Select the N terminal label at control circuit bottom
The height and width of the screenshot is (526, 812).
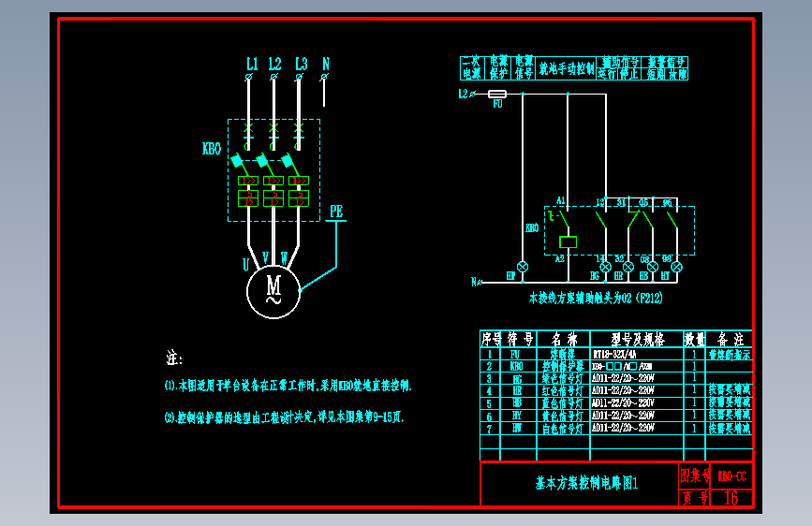point(474,282)
